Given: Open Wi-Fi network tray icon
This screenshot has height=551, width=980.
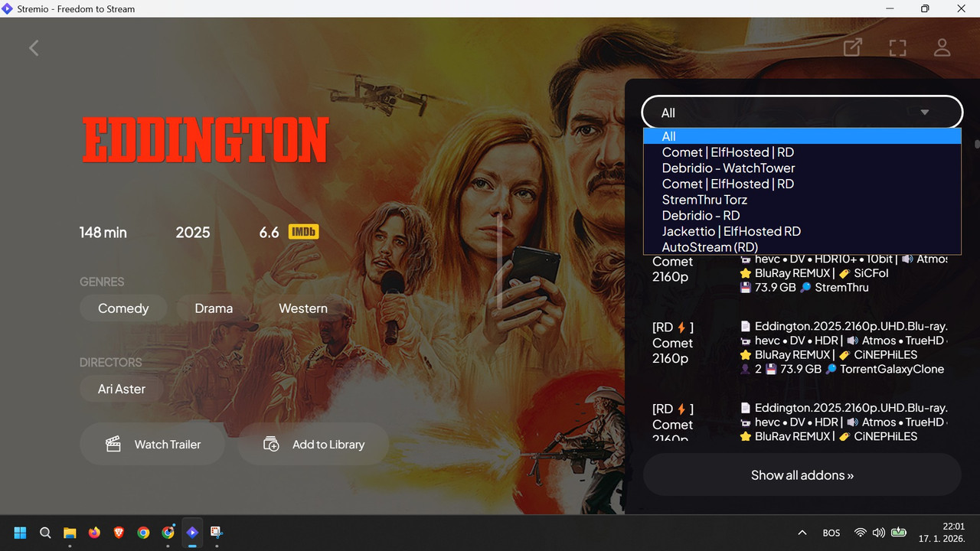Looking at the screenshot, I should 861,533.
